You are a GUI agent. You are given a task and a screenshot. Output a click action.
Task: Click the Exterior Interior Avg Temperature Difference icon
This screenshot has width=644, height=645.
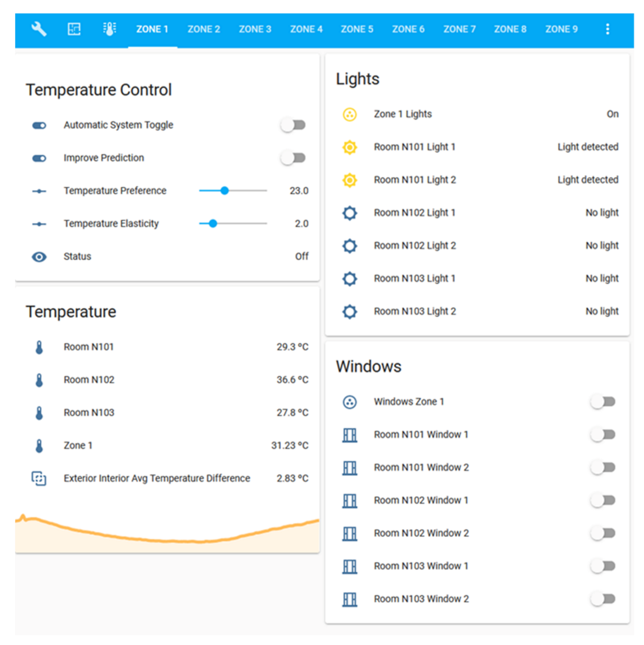pyautogui.click(x=39, y=478)
